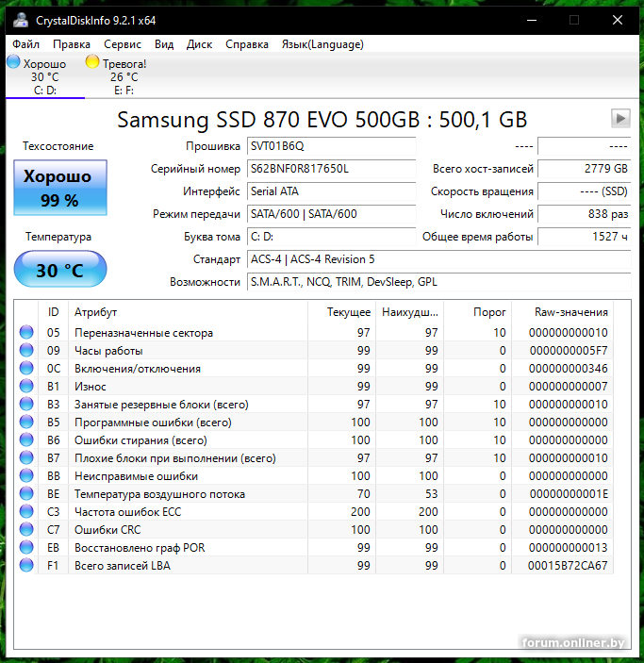Click the status orb for attribute B6
The height and width of the screenshot is (663, 644).
(26, 439)
